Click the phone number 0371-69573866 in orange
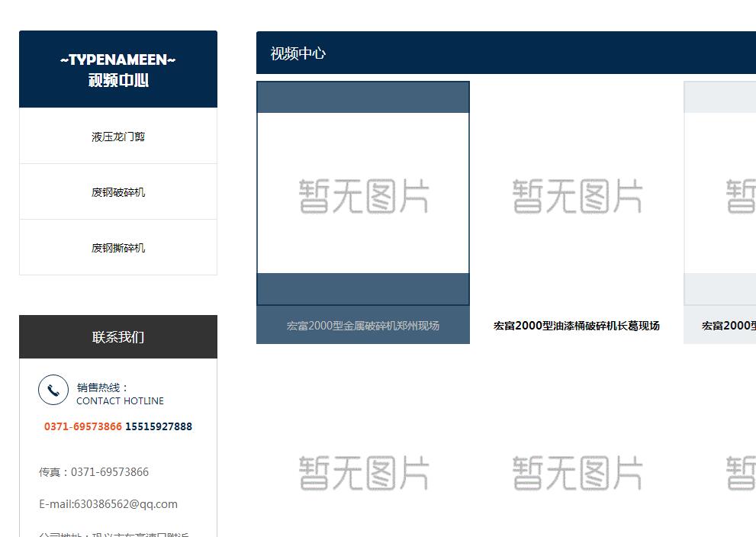Screen dimensions: 756x537 (x=83, y=426)
